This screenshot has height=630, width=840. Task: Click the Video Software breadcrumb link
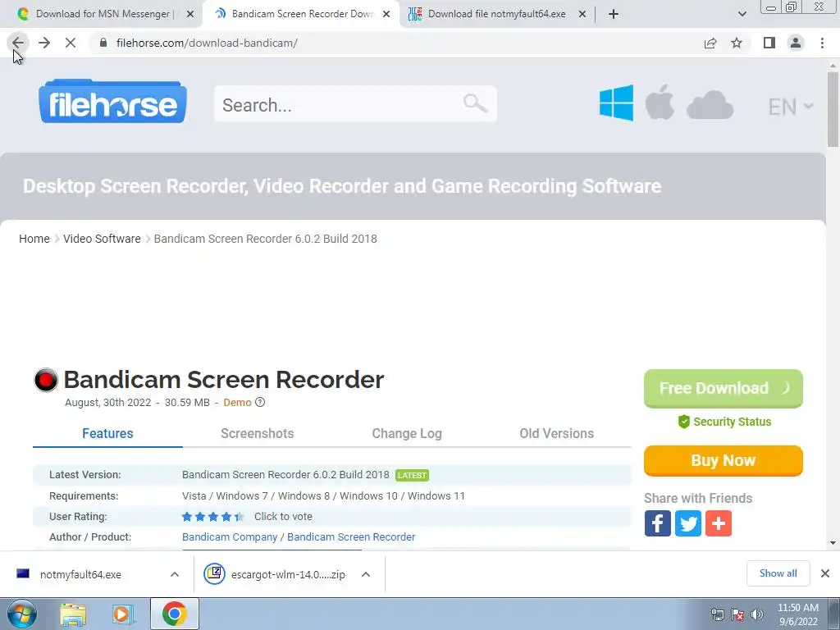(102, 239)
